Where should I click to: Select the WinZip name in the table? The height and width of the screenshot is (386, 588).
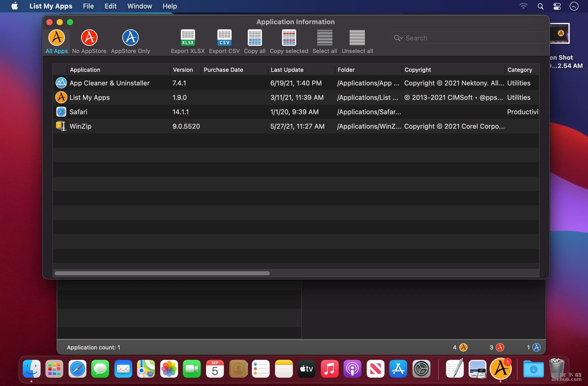tap(80, 126)
